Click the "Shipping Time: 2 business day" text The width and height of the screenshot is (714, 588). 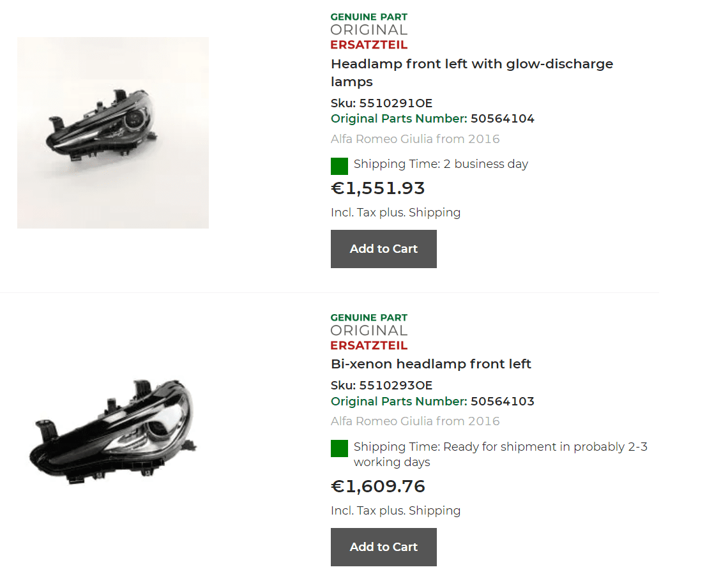441,164
